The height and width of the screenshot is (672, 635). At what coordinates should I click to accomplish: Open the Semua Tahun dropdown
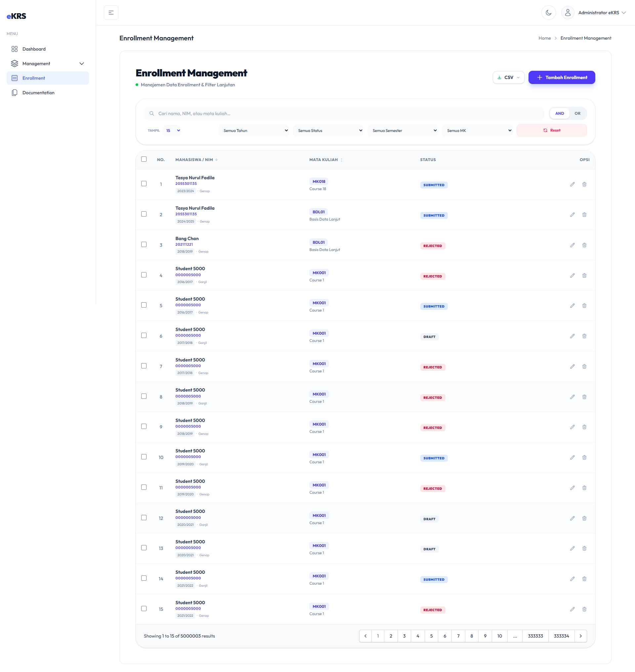254,131
